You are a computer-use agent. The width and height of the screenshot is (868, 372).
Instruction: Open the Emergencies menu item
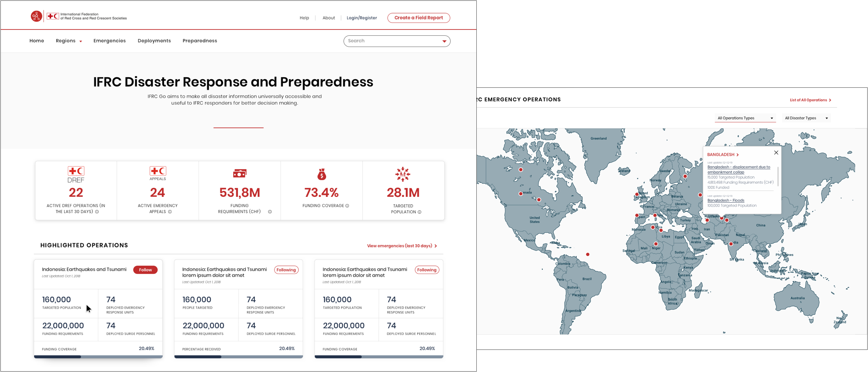click(x=110, y=41)
